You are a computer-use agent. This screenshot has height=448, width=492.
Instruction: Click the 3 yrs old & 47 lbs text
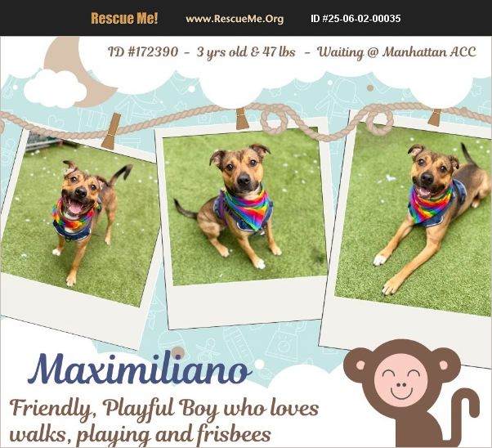tap(246, 52)
